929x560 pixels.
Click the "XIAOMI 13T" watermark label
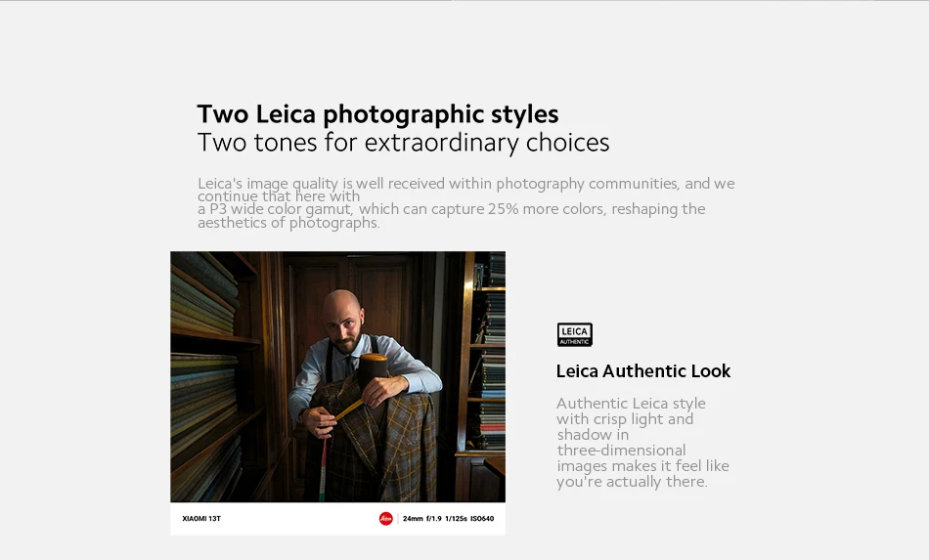point(201,519)
